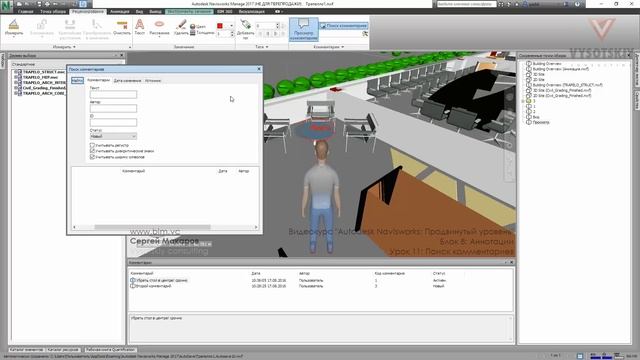Open the View (Вид) ribbon tab

click(x=139, y=11)
